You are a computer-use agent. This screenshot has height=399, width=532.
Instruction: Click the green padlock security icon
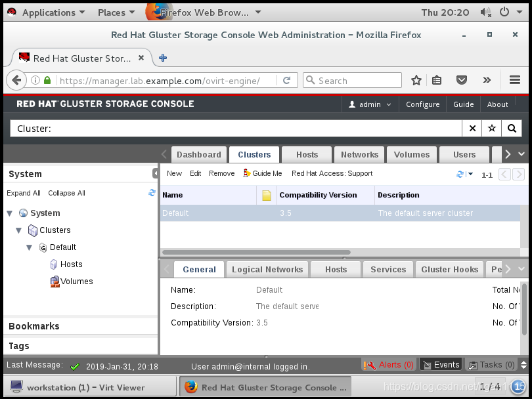point(47,80)
